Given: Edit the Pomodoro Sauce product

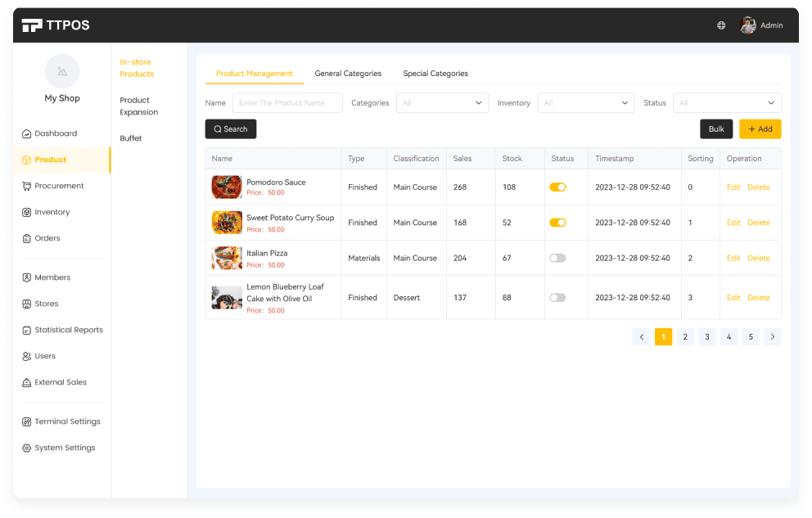Looking at the screenshot, I should [x=733, y=187].
